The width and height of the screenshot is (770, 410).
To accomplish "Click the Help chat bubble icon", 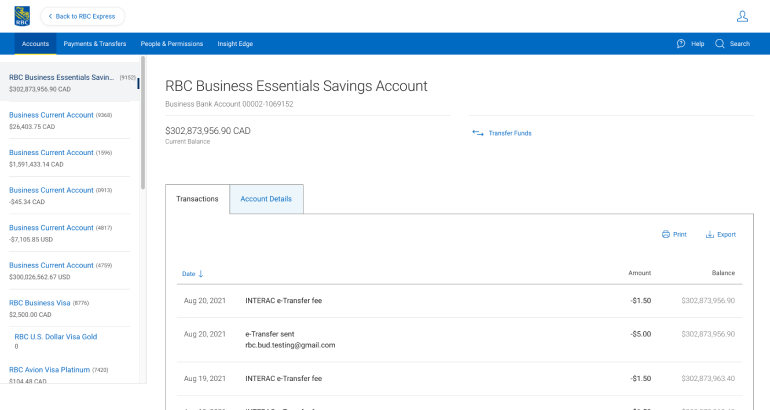I will click(681, 44).
